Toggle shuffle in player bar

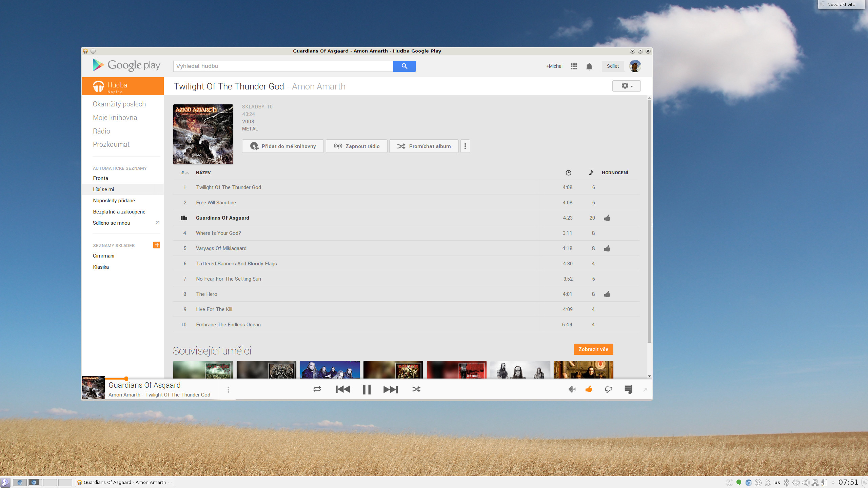416,389
